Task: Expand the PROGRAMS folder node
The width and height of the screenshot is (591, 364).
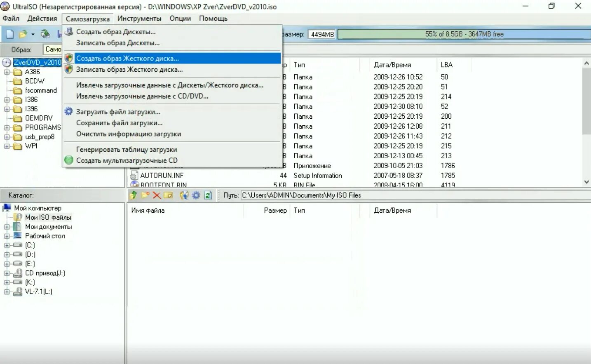Action: coord(7,128)
